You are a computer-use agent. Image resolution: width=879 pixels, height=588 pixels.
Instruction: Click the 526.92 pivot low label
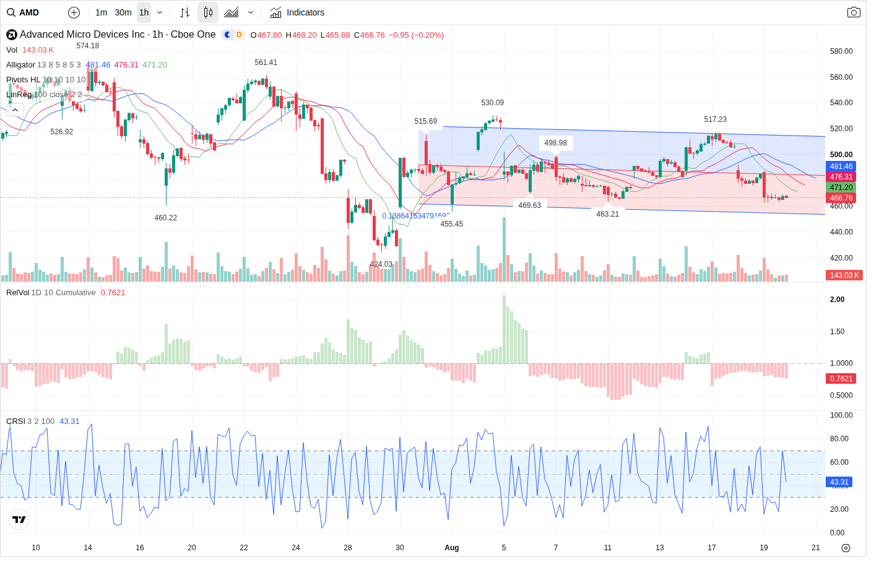61,132
